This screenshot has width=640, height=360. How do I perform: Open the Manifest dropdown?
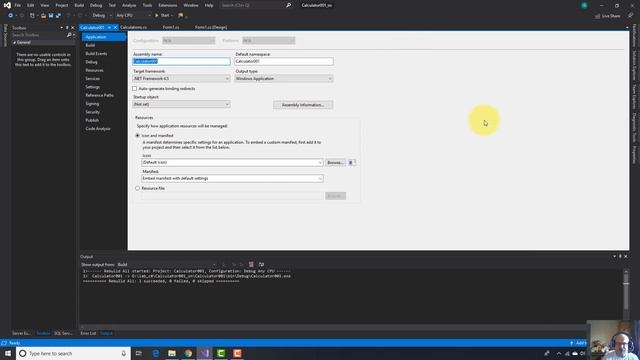pyautogui.click(x=232, y=179)
